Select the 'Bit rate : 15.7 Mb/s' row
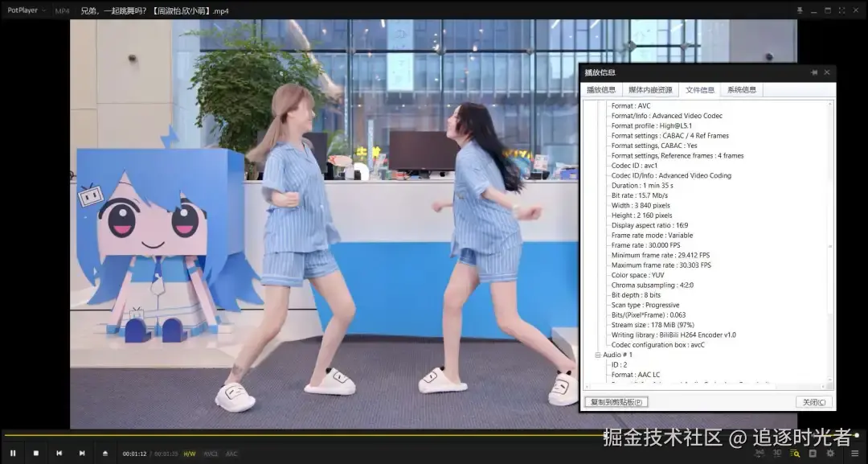This screenshot has height=464, width=868. pyautogui.click(x=640, y=195)
